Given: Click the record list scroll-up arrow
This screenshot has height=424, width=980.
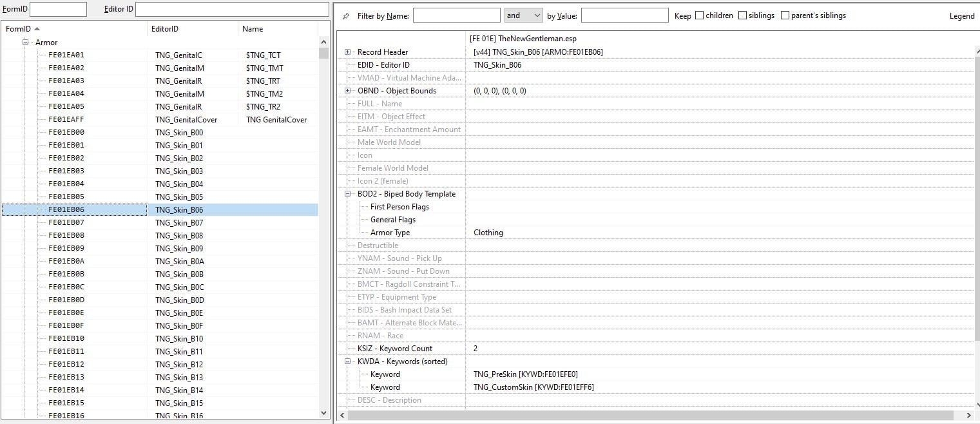Looking at the screenshot, I should [323, 42].
